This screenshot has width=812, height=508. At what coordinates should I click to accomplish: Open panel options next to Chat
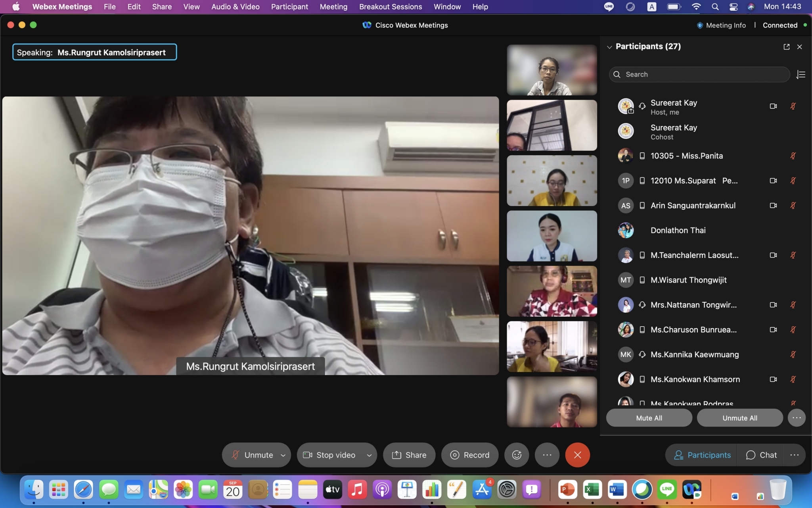pyautogui.click(x=794, y=455)
